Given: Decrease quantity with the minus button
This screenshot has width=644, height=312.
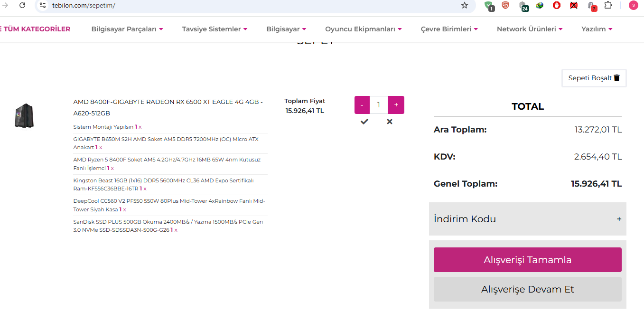Looking at the screenshot, I should click(x=362, y=105).
